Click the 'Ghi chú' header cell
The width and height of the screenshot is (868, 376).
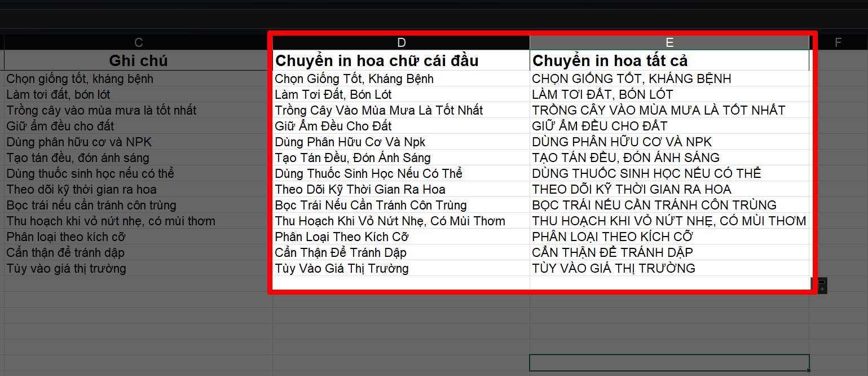click(138, 60)
